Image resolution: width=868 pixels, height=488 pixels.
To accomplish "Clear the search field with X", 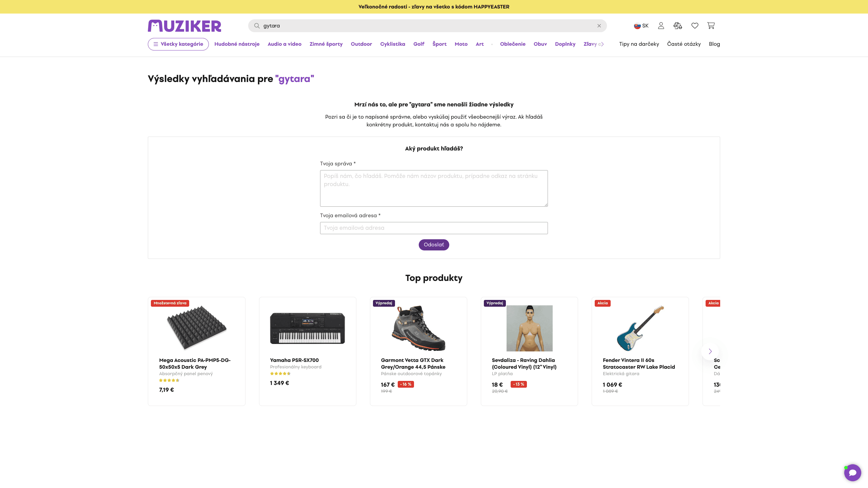I will coord(599,26).
